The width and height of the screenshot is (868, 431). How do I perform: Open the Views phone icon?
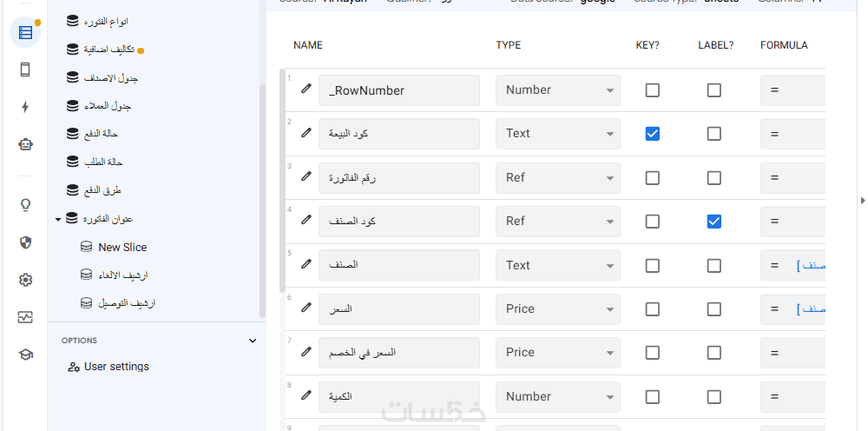[25, 70]
